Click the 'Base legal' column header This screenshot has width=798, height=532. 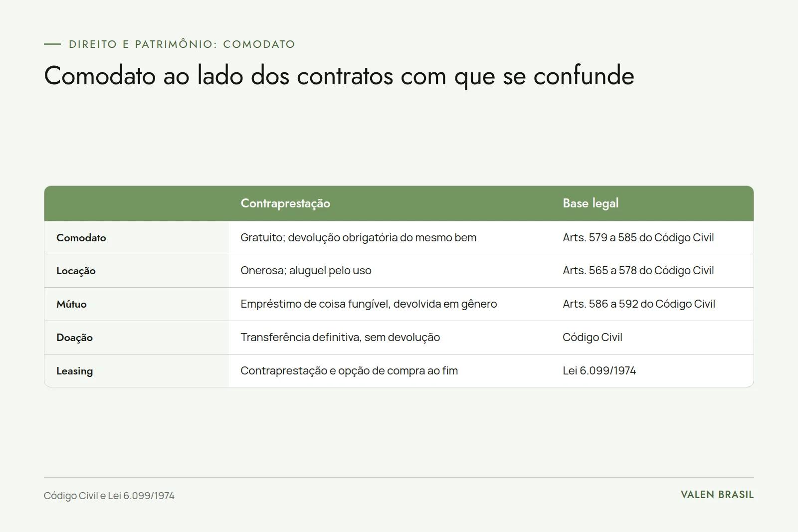pyautogui.click(x=591, y=203)
